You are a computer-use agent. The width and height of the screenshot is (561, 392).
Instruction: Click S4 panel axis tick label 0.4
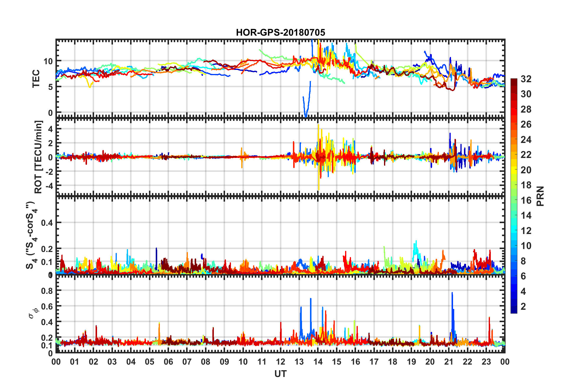click(x=47, y=223)
